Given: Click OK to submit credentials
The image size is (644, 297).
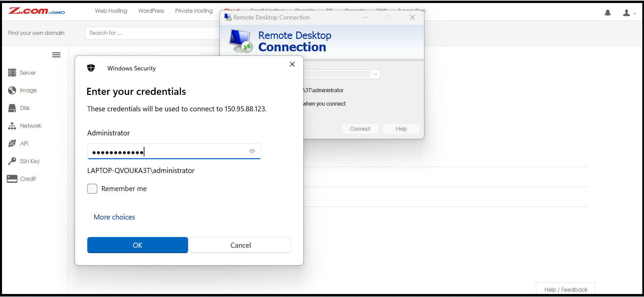Looking at the screenshot, I should point(138,245).
